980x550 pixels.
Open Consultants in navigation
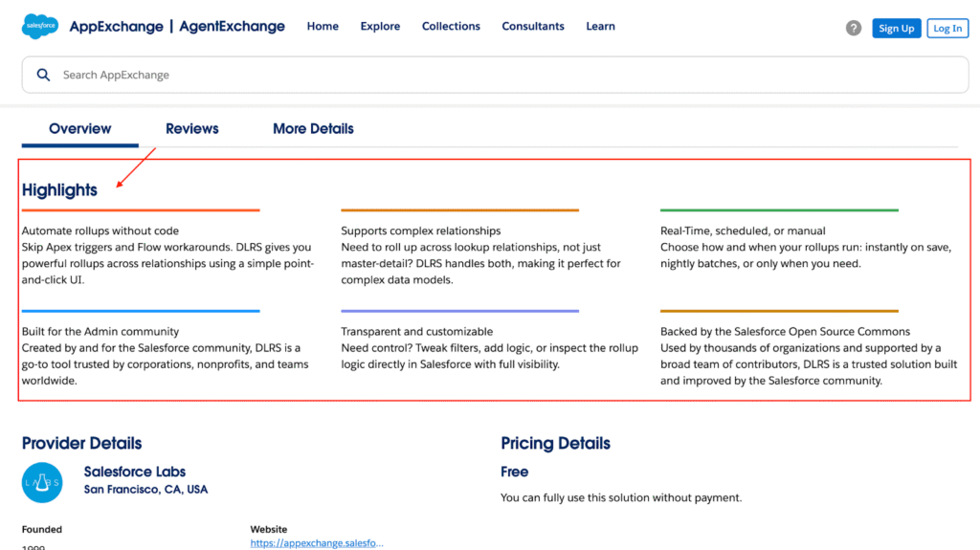[532, 26]
